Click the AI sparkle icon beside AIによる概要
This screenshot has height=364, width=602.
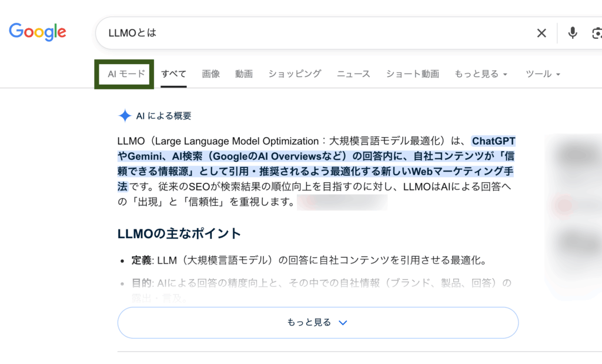(x=125, y=115)
